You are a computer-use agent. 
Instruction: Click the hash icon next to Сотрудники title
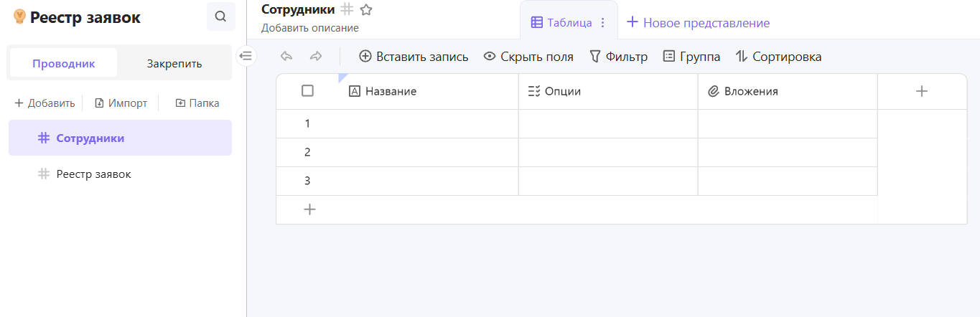click(x=347, y=9)
